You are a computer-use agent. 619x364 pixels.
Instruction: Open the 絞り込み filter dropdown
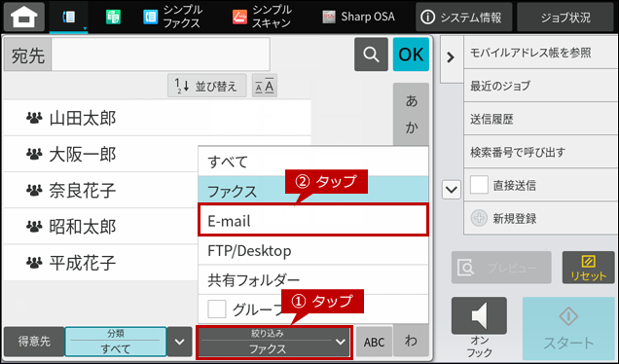[x=273, y=342]
